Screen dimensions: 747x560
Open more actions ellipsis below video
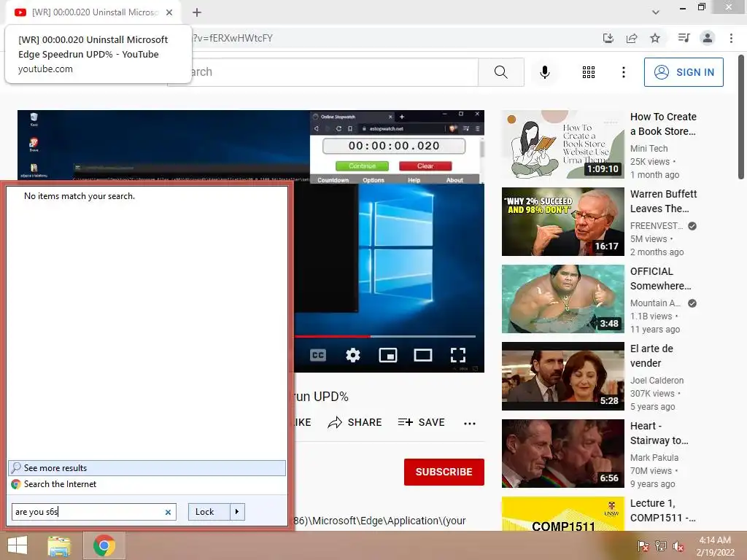click(x=470, y=423)
